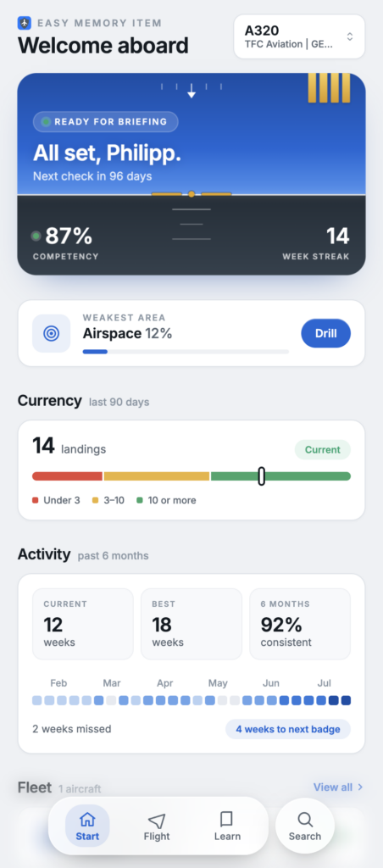Click the airplane app logo icon
This screenshot has height=868, width=383.
25,23
